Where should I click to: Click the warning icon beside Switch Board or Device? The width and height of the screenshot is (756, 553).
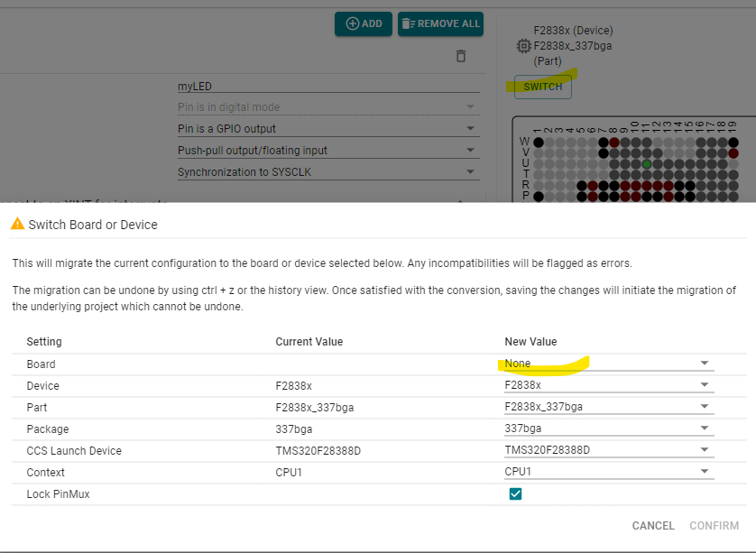(x=18, y=224)
